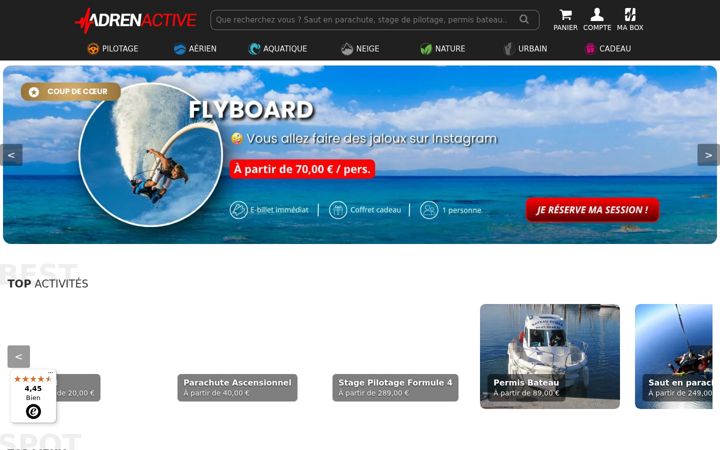Click the Flyboard heading
This screenshot has width=720, height=450.
[251, 110]
